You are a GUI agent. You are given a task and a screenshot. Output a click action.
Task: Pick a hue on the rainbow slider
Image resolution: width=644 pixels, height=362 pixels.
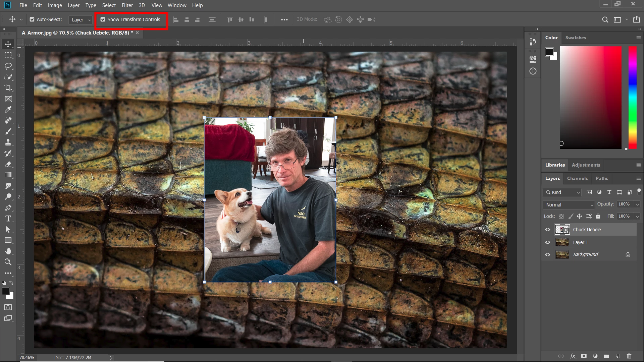pos(632,97)
